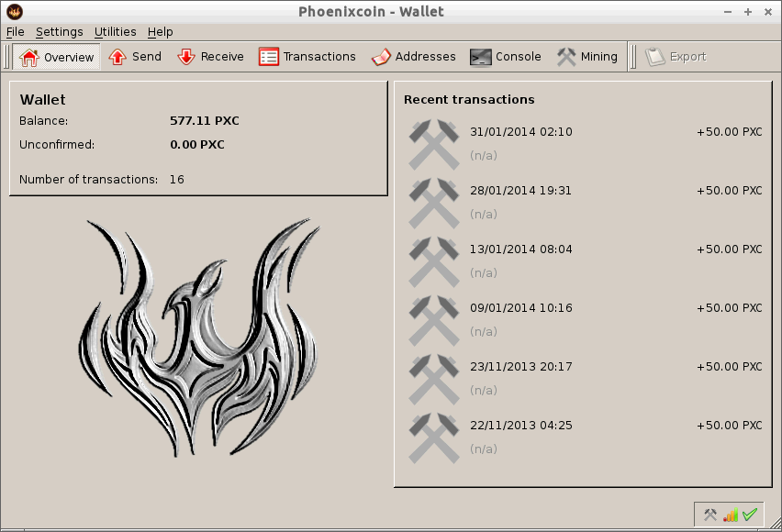Click the Transactions list icon
The image size is (782, 532).
click(x=269, y=57)
